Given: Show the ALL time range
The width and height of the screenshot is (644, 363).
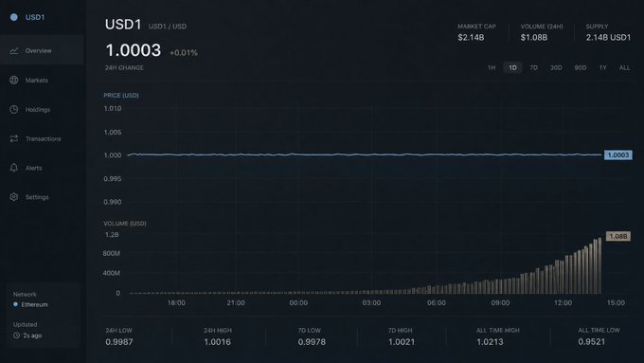Looking at the screenshot, I should click(624, 67).
